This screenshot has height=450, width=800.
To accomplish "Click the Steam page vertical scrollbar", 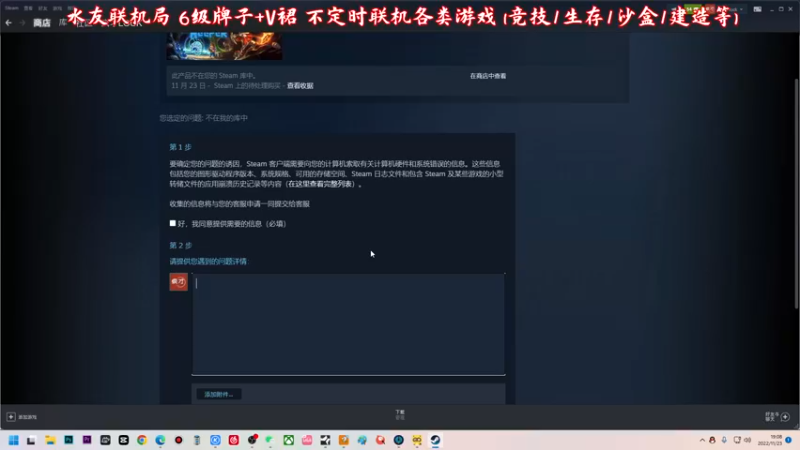I will click(796, 194).
